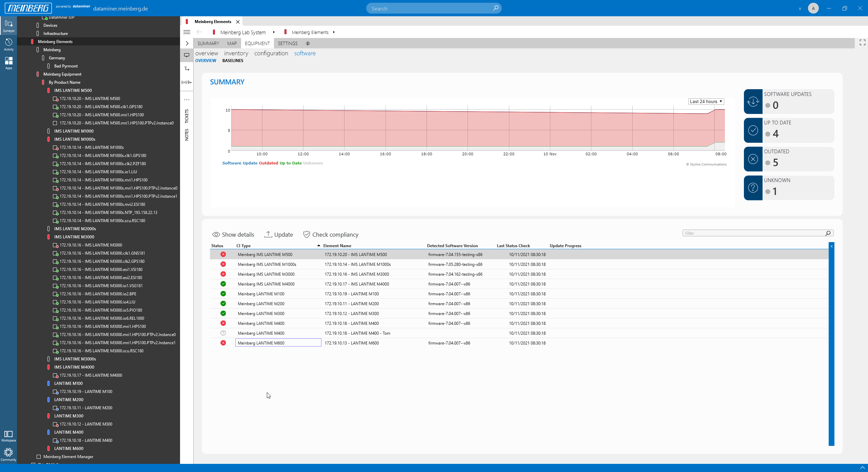The image size is (868, 472).
Task: Open the BASELINES sub-tab
Action: coord(233,61)
